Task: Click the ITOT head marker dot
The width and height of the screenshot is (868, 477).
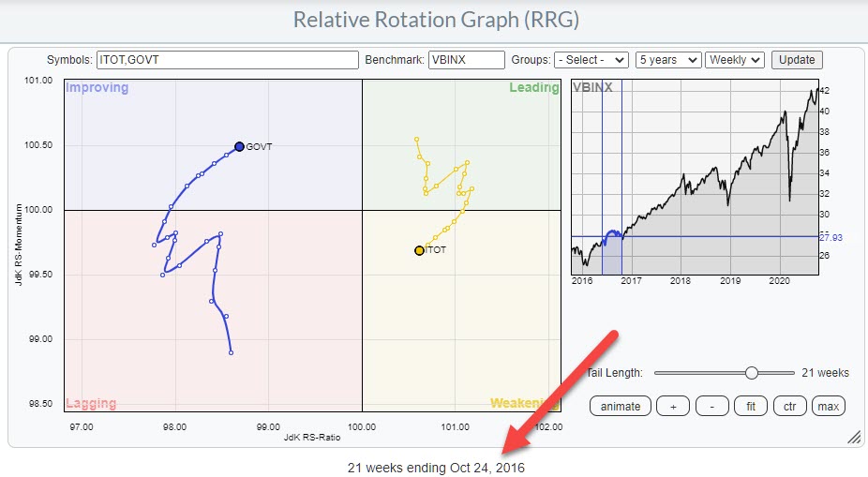Action: (419, 250)
